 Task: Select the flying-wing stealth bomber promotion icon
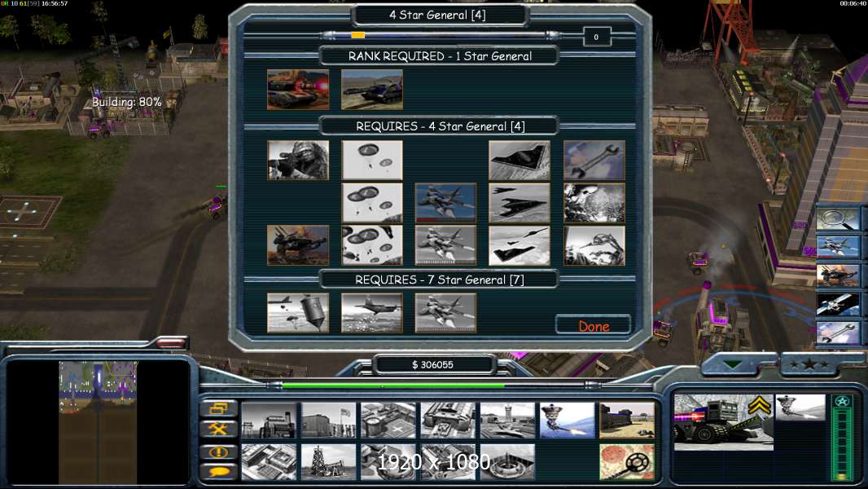tap(519, 161)
